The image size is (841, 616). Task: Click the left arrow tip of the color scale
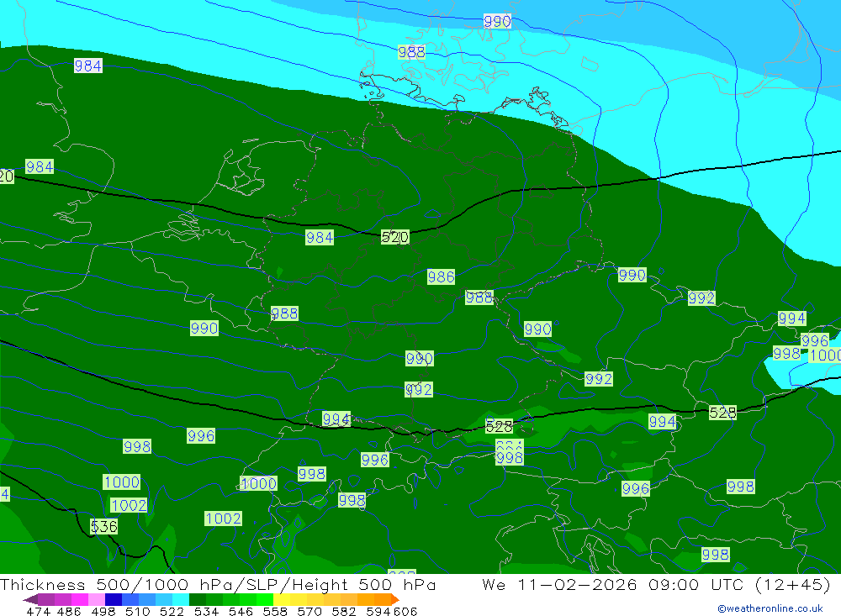click(30, 599)
